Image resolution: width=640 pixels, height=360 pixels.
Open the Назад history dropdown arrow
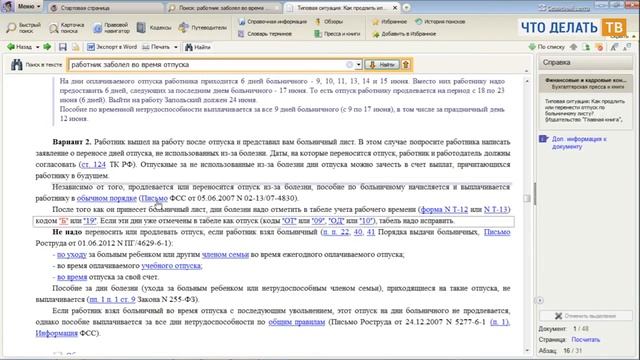tap(38, 47)
